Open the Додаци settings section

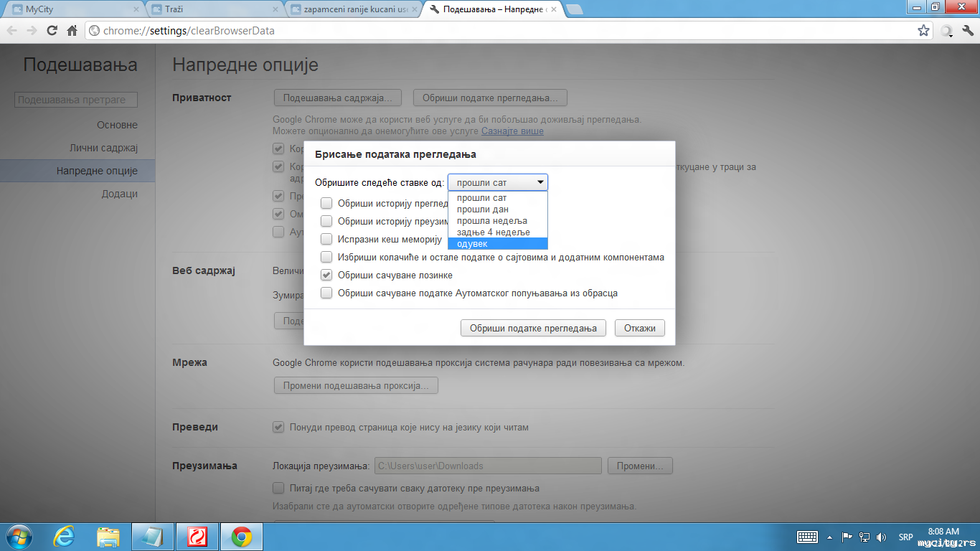point(119,194)
